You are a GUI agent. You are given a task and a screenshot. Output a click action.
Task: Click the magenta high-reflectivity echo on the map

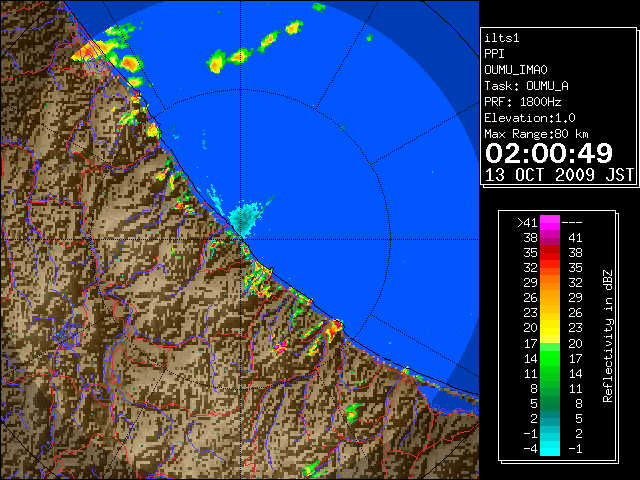tap(280, 348)
